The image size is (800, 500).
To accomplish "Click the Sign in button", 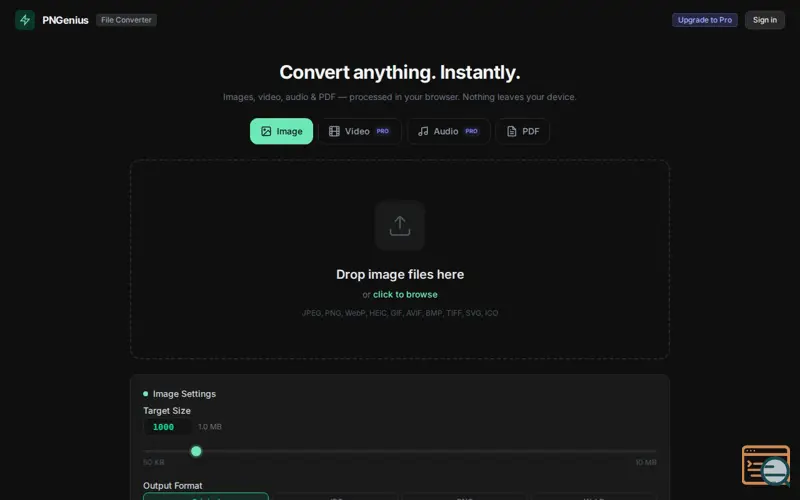I will point(764,20).
